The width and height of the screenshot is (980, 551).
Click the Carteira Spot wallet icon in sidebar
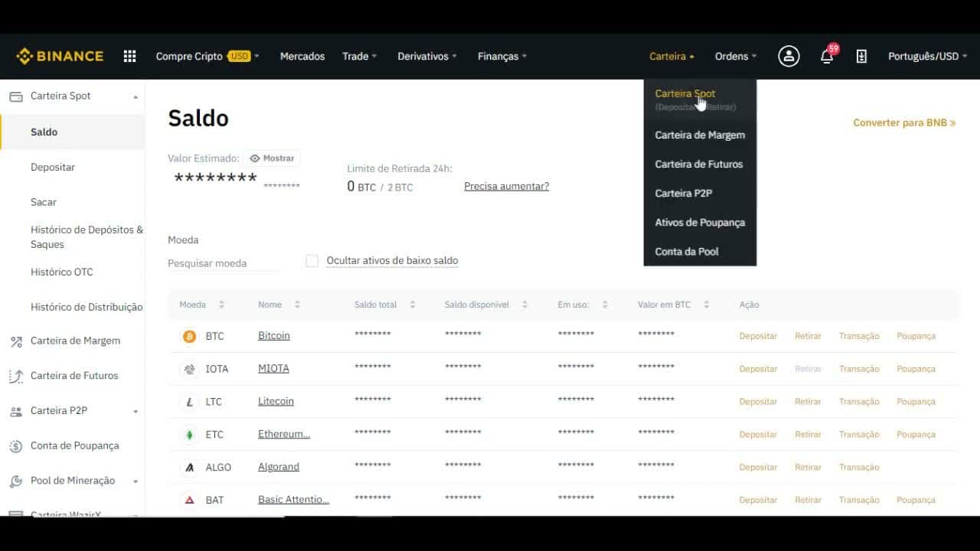15,96
